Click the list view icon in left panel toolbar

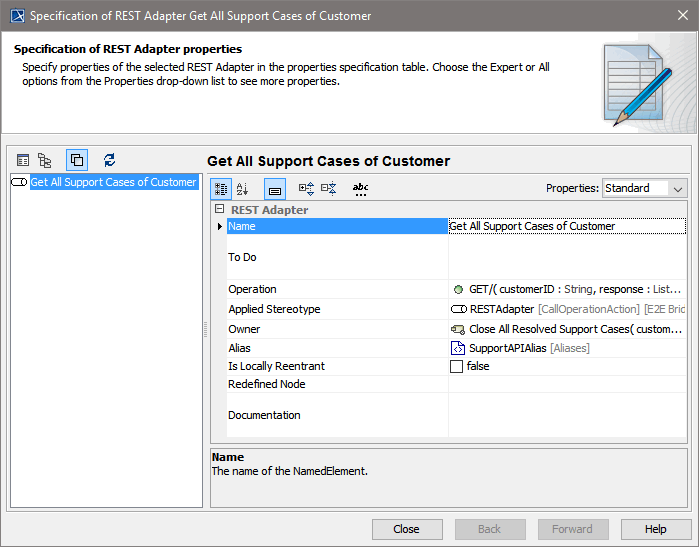click(x=23, y=160)
